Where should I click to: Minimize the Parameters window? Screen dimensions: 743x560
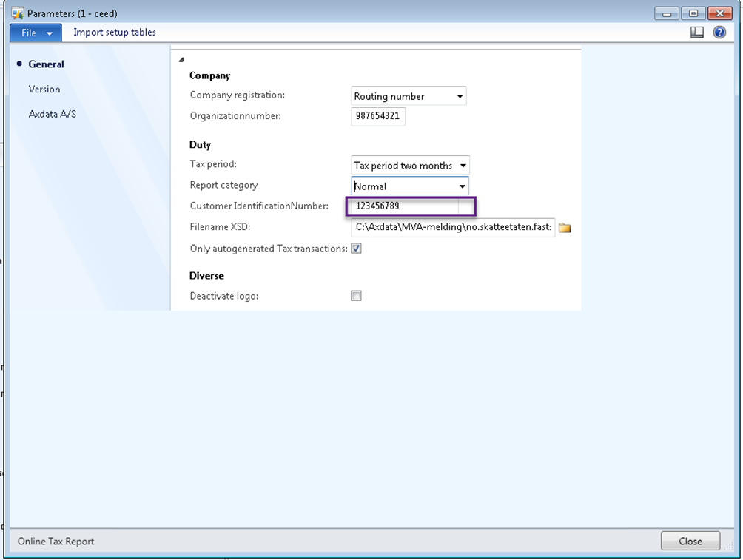tap(667, 13)
